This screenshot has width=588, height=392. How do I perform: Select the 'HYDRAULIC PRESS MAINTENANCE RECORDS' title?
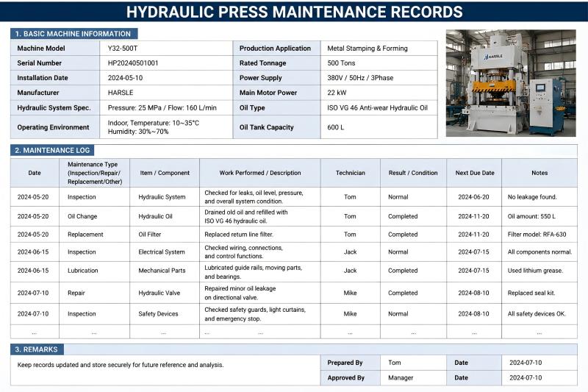pos(295,12)
